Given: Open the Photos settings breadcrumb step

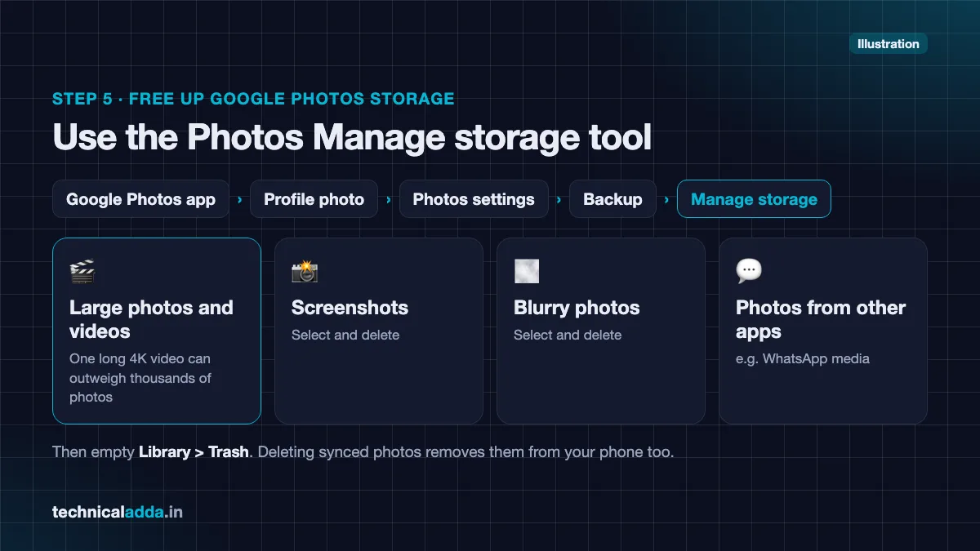Looking at the screenshot, I should (474, 199).
